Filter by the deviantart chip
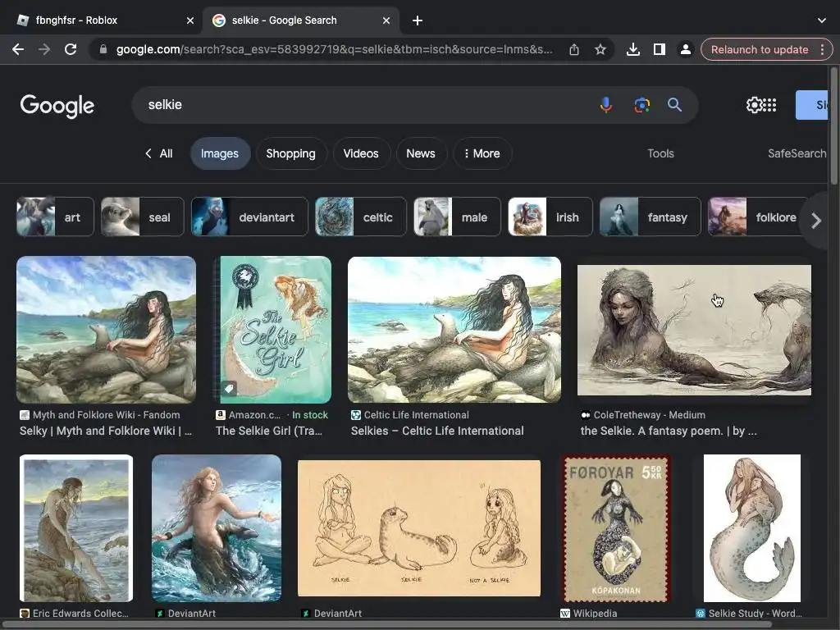840x630 pixels. (249, 217)
